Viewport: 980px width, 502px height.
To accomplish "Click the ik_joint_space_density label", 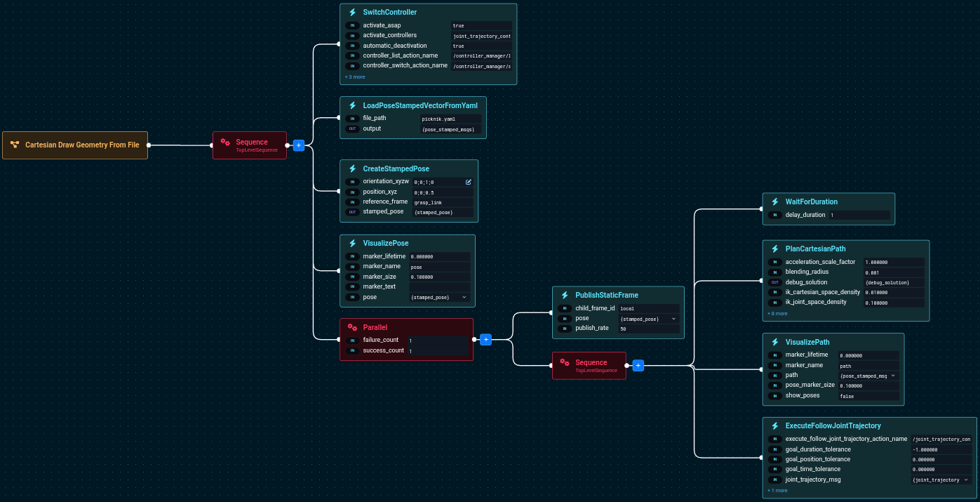I will (816, 302).
